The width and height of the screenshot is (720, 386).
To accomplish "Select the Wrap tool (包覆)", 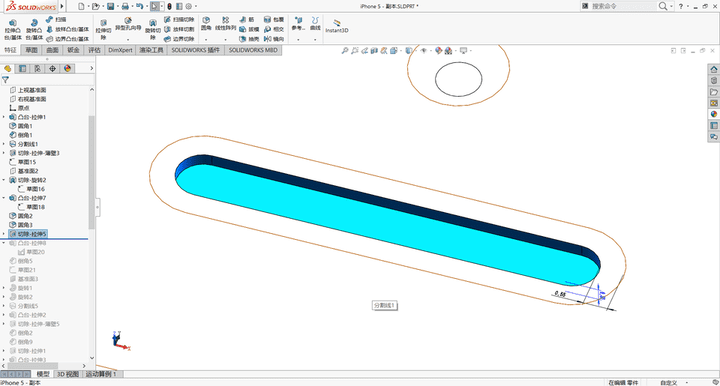I will pos(274,19).
